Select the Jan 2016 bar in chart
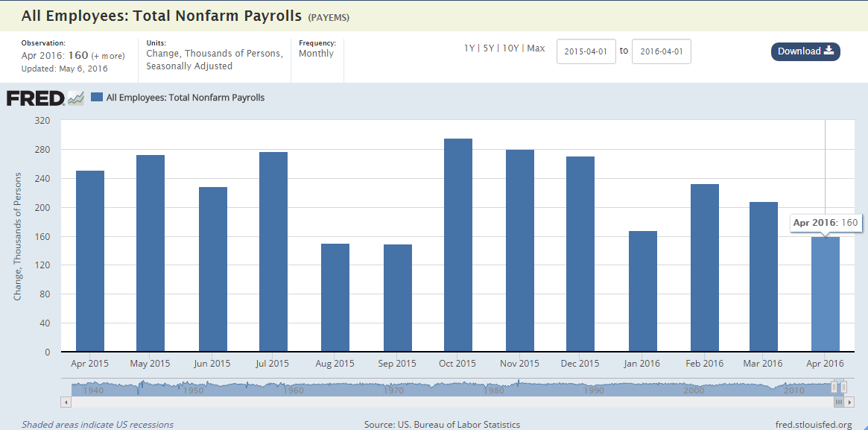Viewport: 868px width, 430px height. (643, 292)
